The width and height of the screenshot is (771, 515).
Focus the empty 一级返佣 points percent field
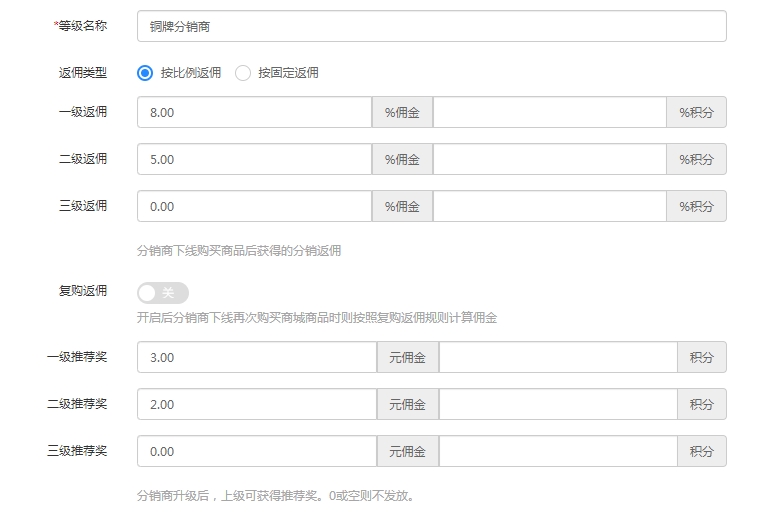[x=549, y=113]
